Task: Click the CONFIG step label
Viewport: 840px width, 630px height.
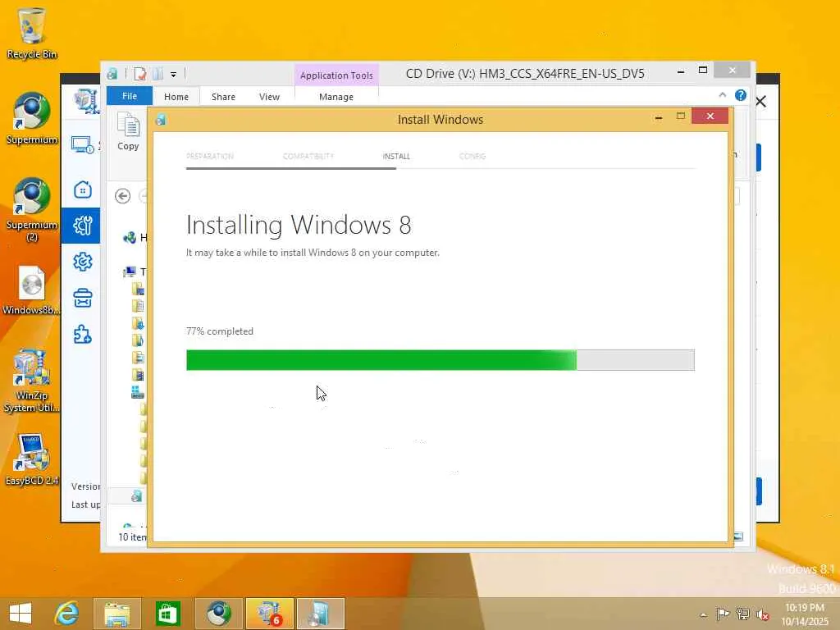Action: (x=472, y=156)
